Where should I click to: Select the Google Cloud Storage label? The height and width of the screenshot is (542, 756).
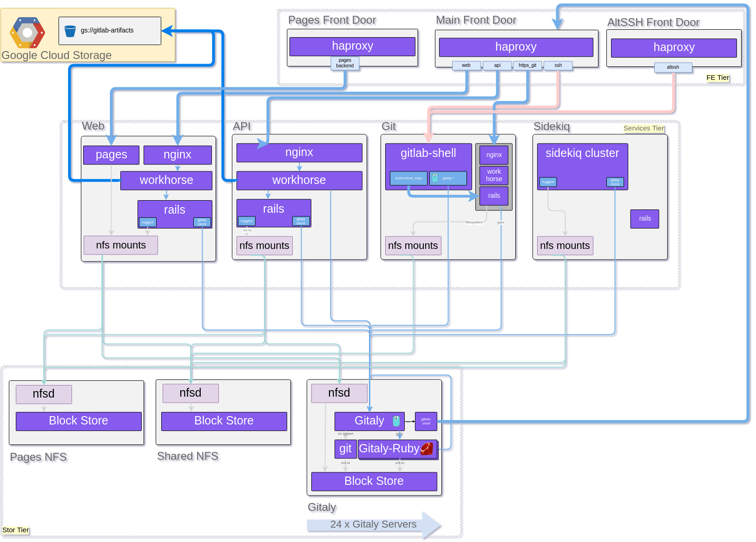pyautogui.click(x=57, y=55)
